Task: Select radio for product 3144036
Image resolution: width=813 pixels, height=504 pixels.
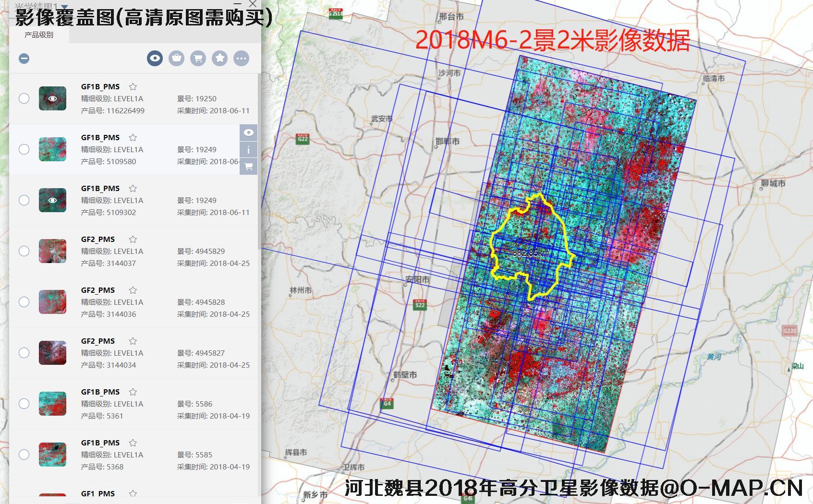Action: [24, 302]
